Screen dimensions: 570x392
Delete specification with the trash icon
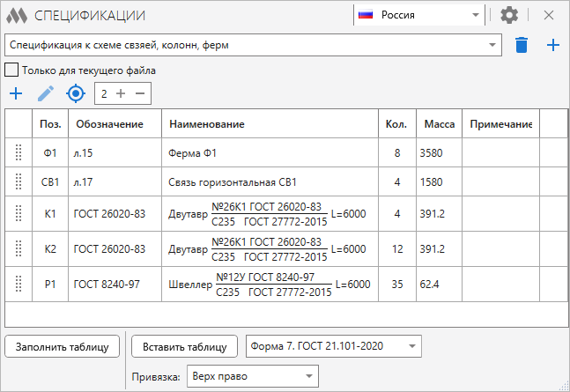click(x=522, y=45)
